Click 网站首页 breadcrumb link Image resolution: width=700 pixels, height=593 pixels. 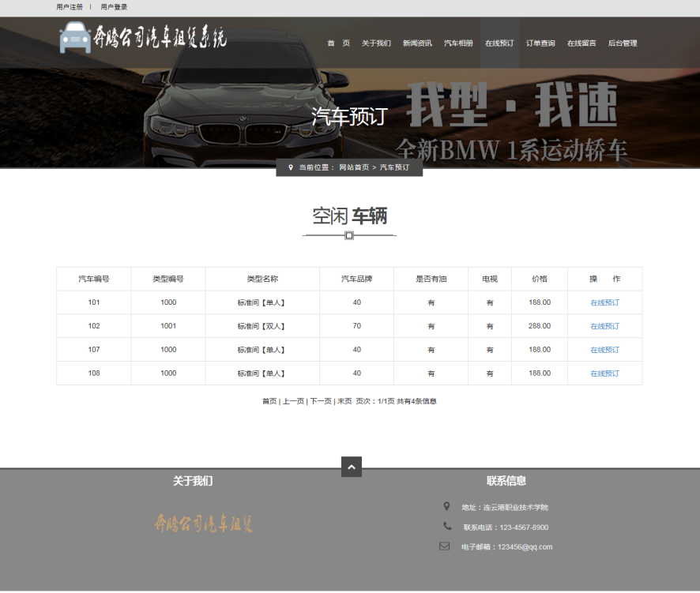354,167
